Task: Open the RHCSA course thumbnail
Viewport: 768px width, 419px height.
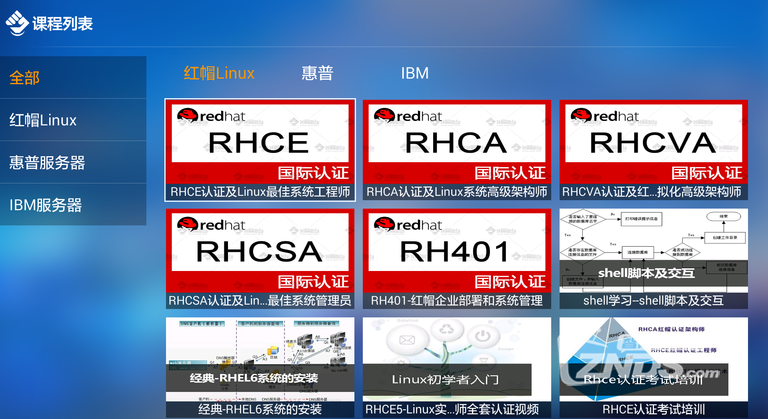Action: pyautogui.click(x=260, y=250)
